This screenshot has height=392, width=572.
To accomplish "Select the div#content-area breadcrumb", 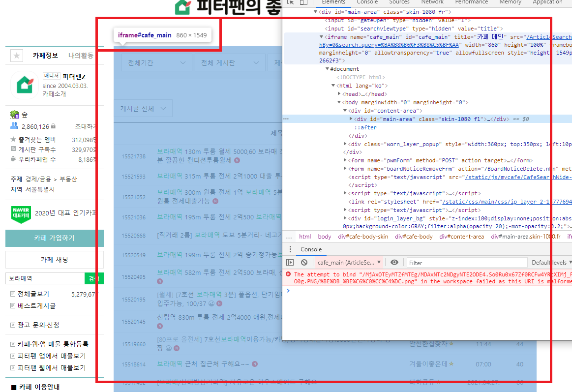I will tap(461, 237).
